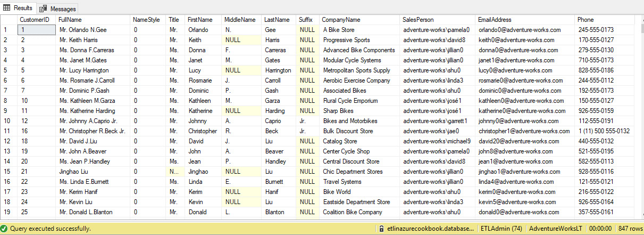Click 'Sharp Bikes' company cell
This screenshot has height=235, width=644.
[359, 111]
